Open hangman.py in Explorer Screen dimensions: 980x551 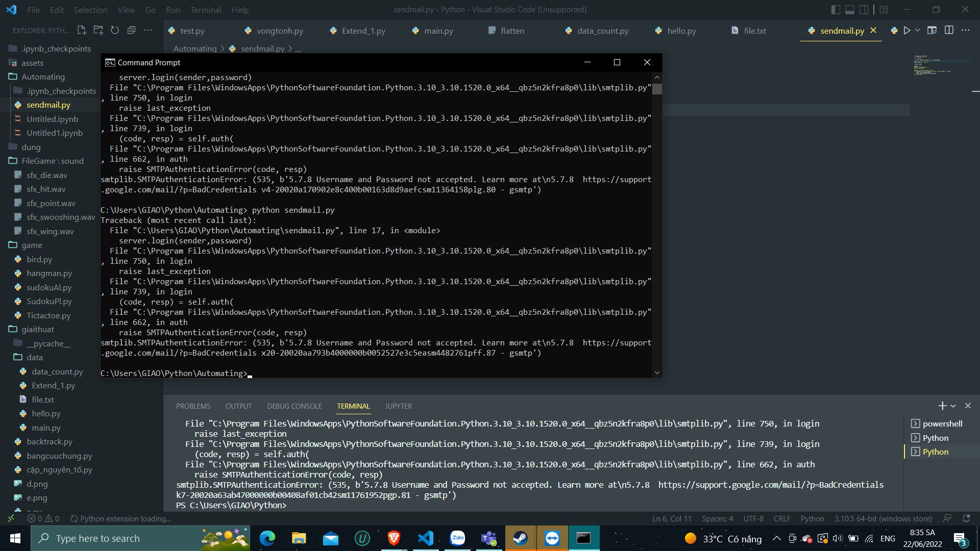pos(49,273)
